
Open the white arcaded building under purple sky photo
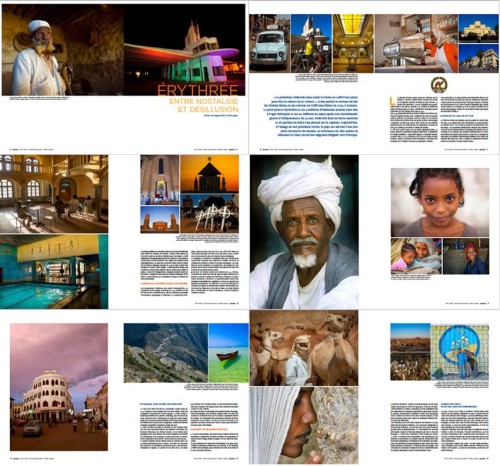tap(59, 387)
